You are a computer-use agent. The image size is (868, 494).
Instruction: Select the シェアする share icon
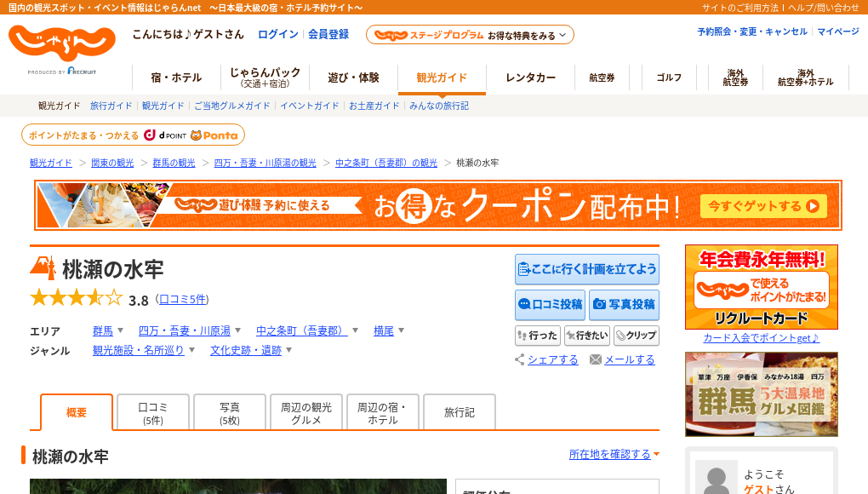pyautogui.click(x=520, y=359)
